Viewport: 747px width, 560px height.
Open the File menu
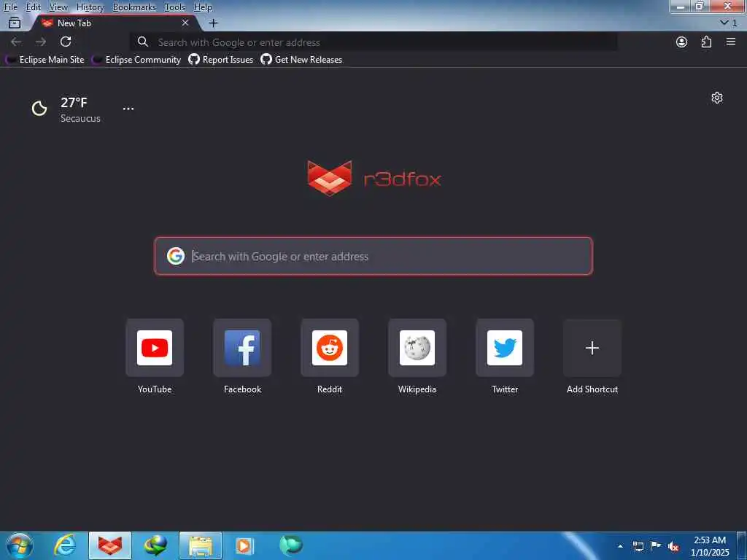click(10, 7)
